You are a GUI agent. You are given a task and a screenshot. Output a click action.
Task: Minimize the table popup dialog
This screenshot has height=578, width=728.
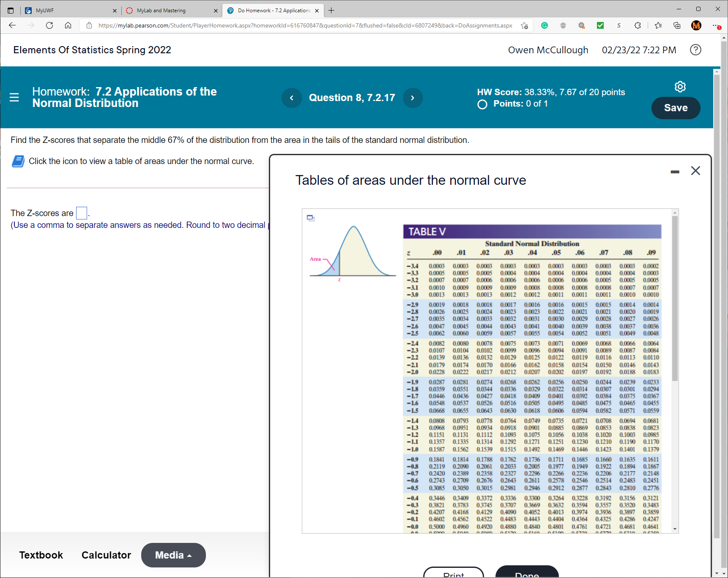click(x=675, y=172)
